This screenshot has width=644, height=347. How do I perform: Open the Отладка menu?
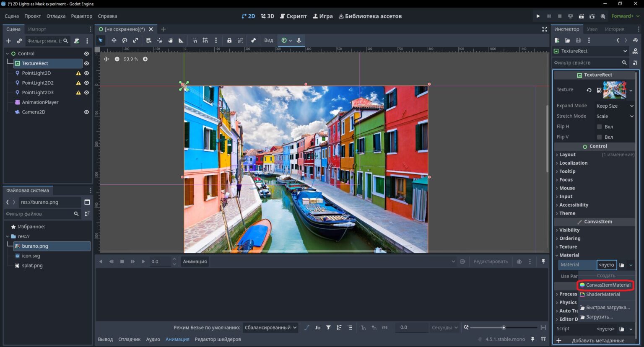(56, 16)
